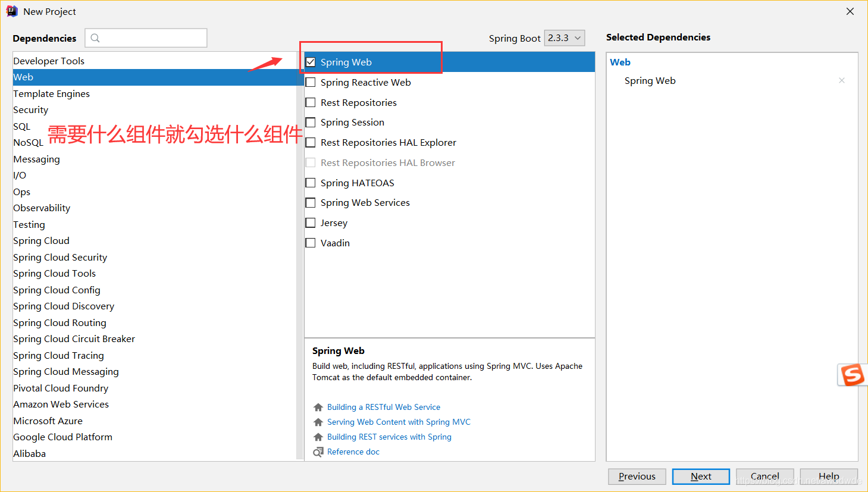Screen dimensions: 868x492
Task: Choose the Ops category
Action: tap(154, 192)
